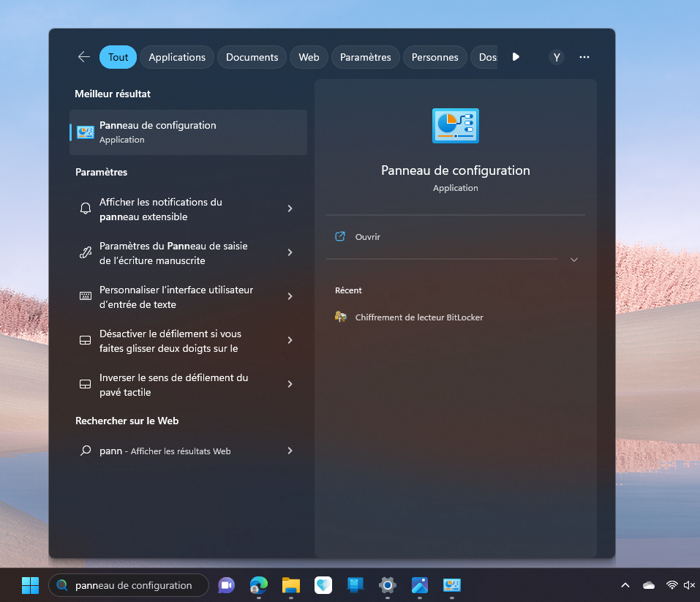Open Microsoft Edge from the taskbar

[258, 585]
